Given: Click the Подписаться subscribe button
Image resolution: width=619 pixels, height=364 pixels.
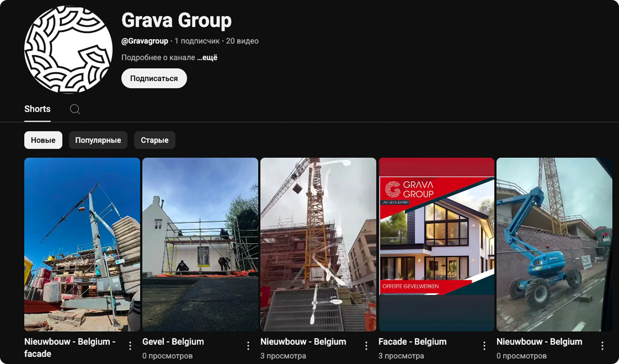Looking at the screenshot, I should click(x=154, y=78).
